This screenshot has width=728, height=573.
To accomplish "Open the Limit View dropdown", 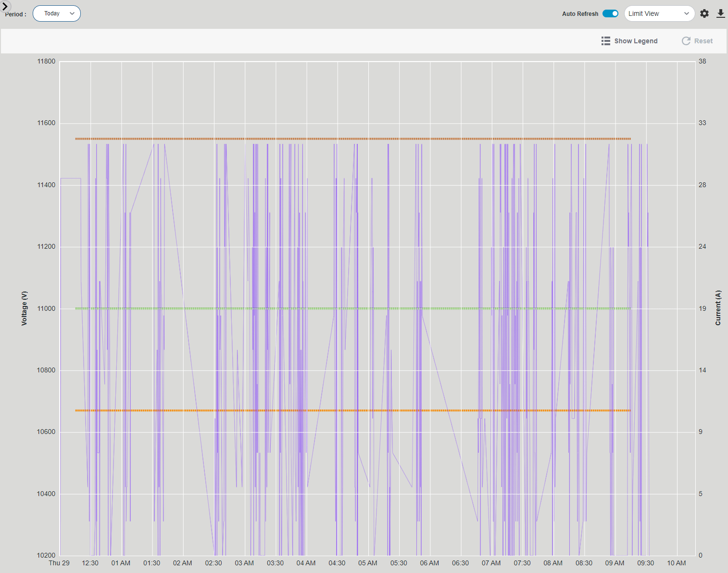I will coord(659,13).
